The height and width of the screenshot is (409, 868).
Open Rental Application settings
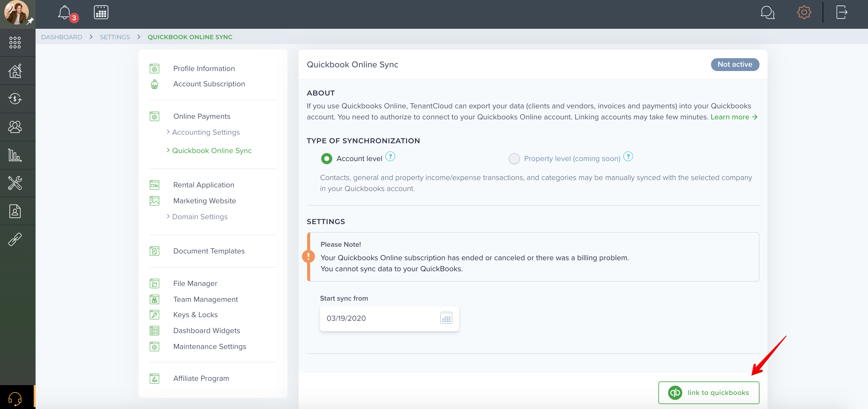[204, 185]
